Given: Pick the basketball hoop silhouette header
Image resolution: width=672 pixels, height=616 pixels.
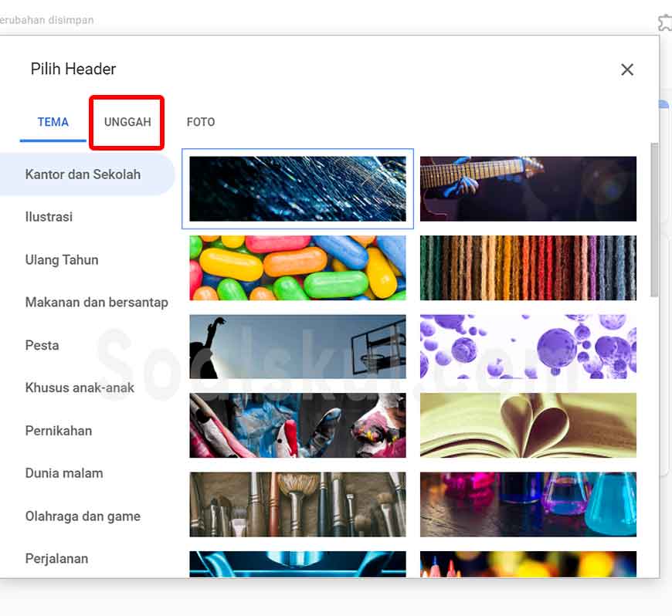Looking at the screenshot, I should click(x=297, y=347).
